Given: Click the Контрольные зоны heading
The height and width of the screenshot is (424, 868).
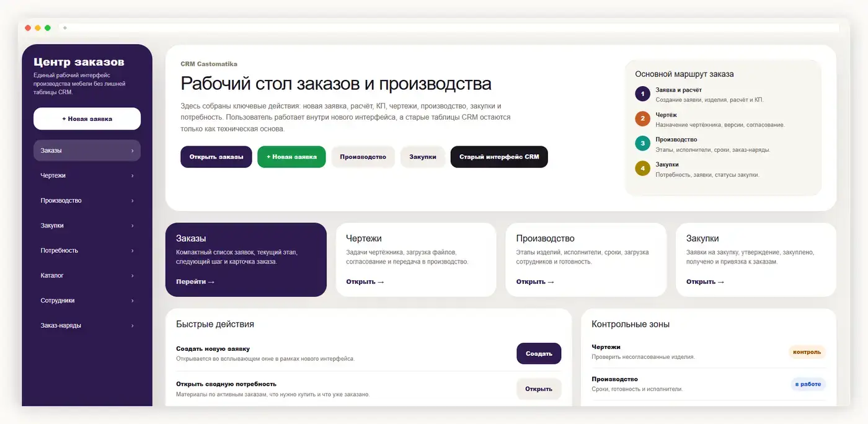Looking at the screenshot, I should [631, 324].
